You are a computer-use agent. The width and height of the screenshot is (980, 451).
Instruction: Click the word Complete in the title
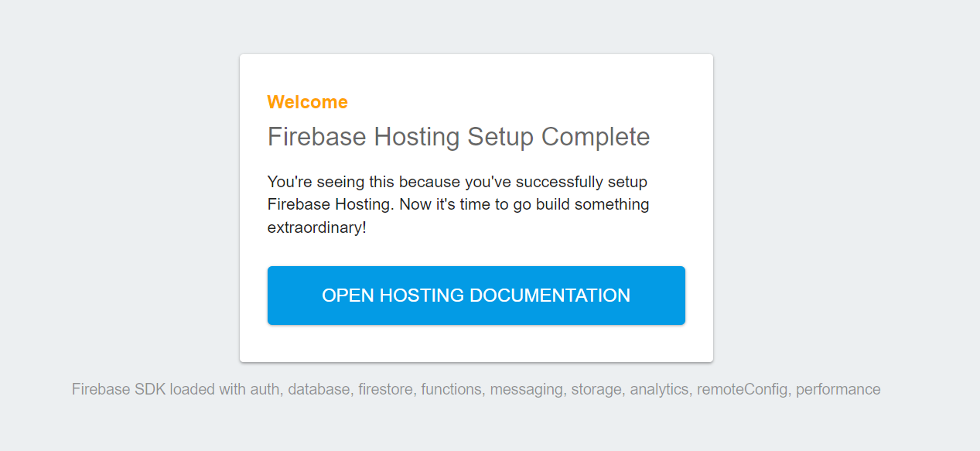[596, 138]
